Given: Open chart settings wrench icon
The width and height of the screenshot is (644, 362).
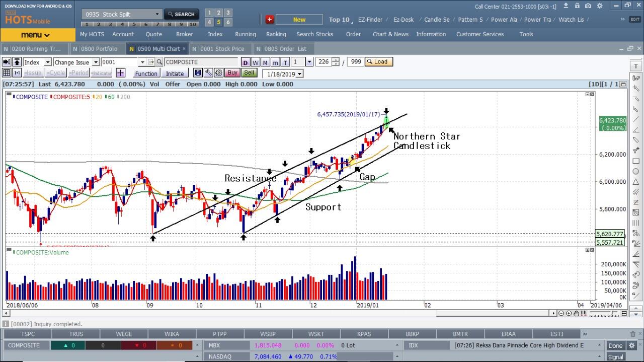Looking at the screenshot, I should pyautogui.click(x=208, y=73).
